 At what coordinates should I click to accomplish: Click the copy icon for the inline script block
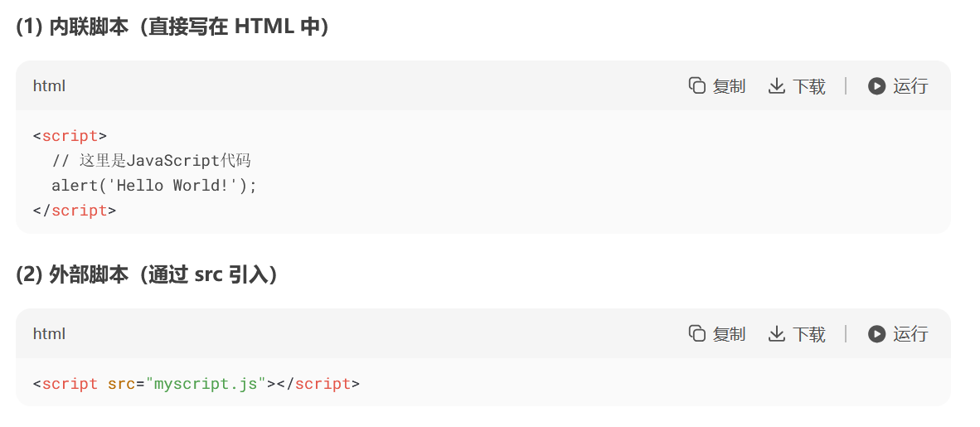coord(697,85)
